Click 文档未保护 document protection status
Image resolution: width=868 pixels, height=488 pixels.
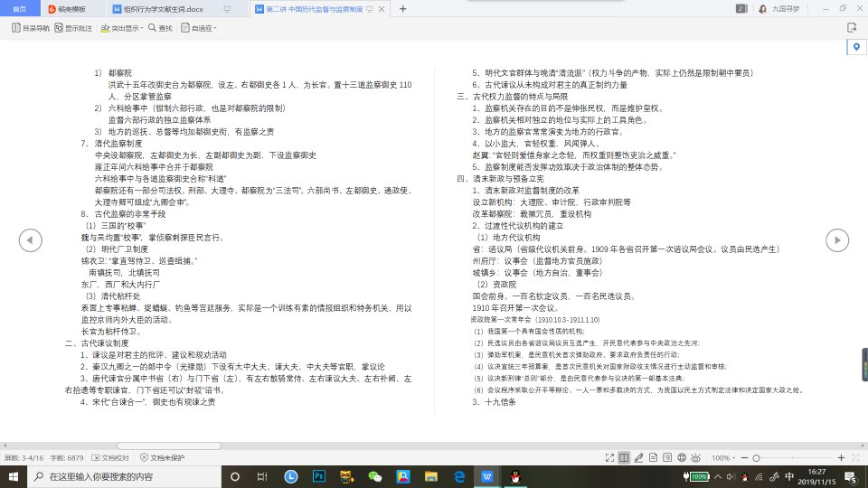(162, 457)
